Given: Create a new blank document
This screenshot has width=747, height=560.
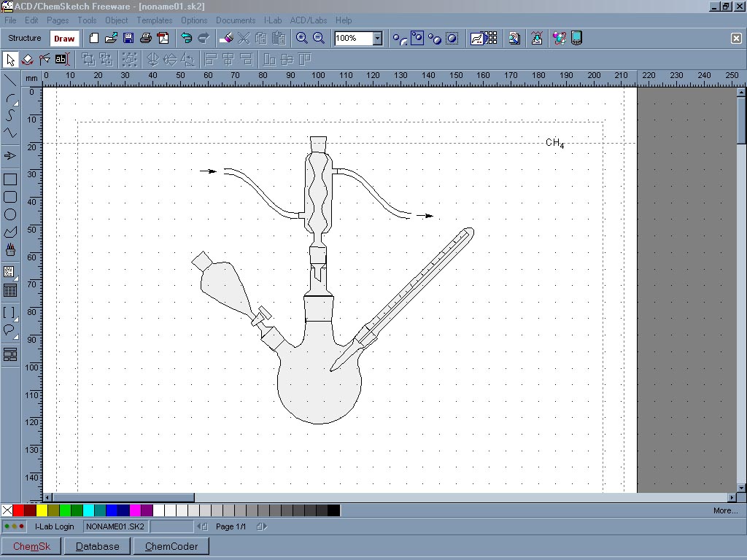Looking at the screenshot, I should (94, 38).
